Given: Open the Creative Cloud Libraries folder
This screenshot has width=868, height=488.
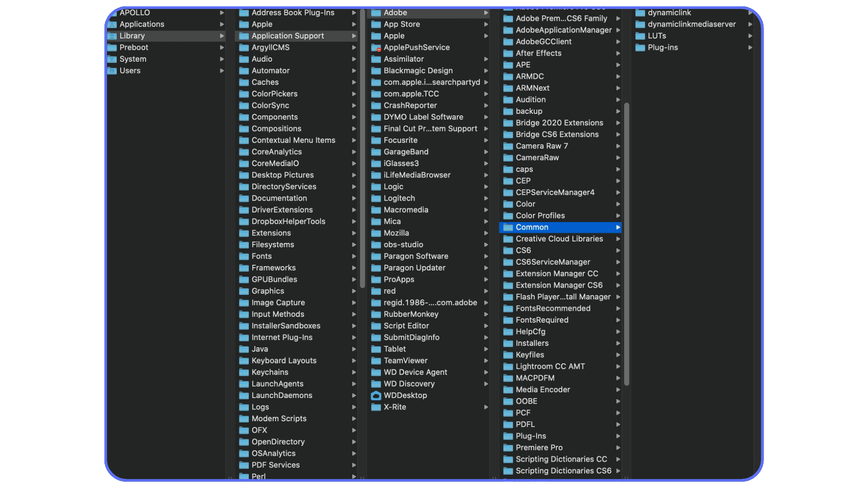Looking at the screenshot, I should pyautogui.click(x=557, y=239).
